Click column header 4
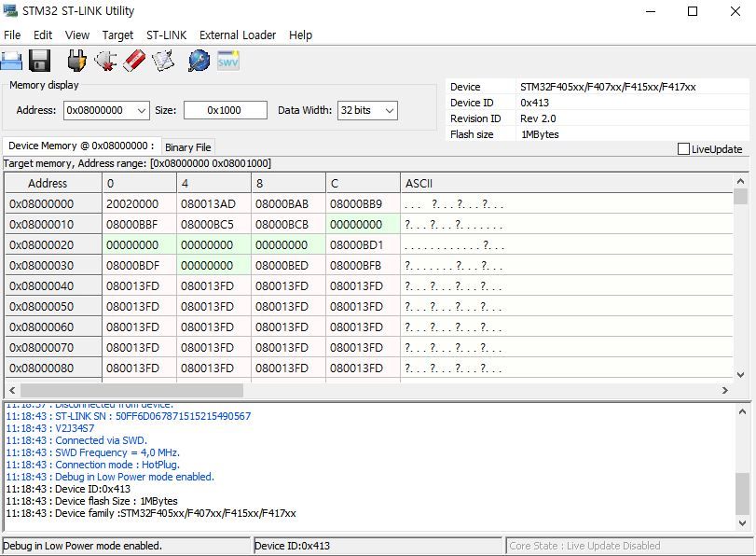The image size is (756, 556). click(214, 184)
